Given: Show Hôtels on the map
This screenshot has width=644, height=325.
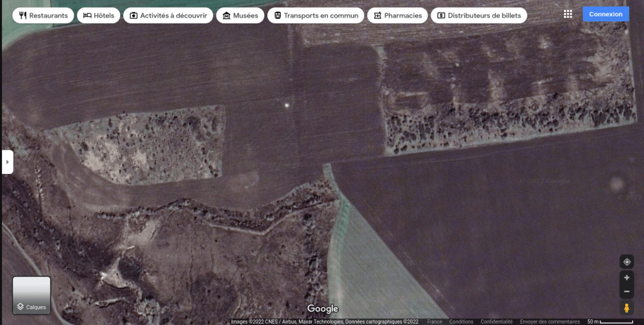Looking at the screenshot, I should coord(99,15).
